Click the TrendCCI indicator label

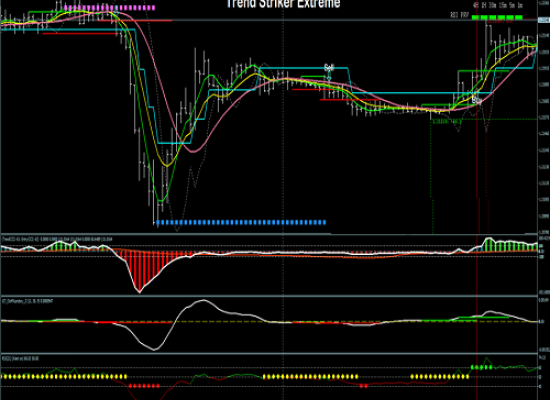coord(57,239)
